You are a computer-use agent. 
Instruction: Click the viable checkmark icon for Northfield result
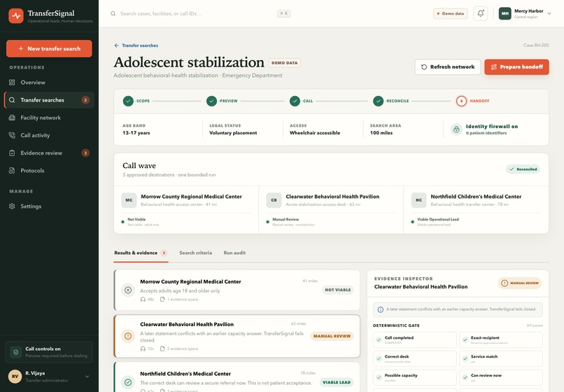coord(128,382)
